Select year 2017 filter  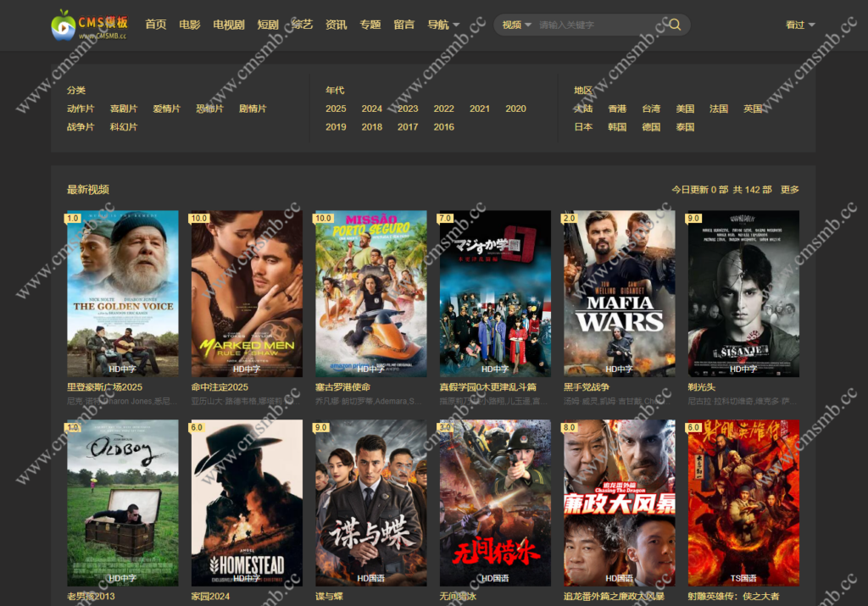pyautogui.click(x=408, y=127)
